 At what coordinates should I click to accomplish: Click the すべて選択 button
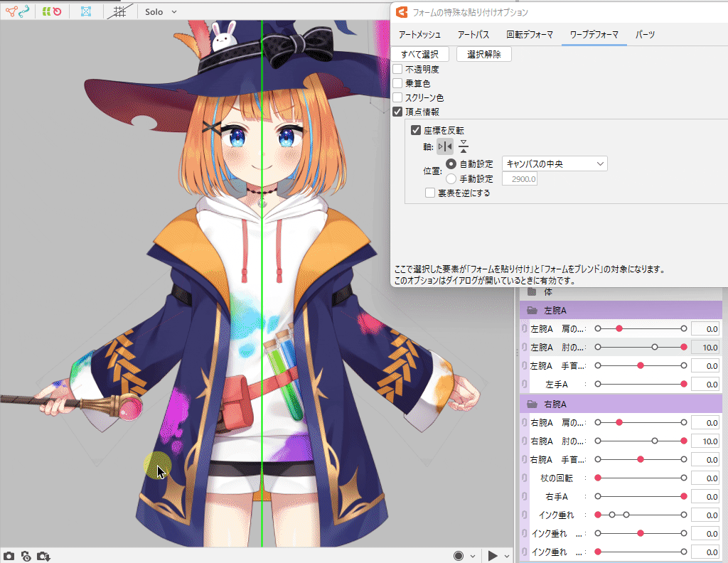[x=419, y=55]
